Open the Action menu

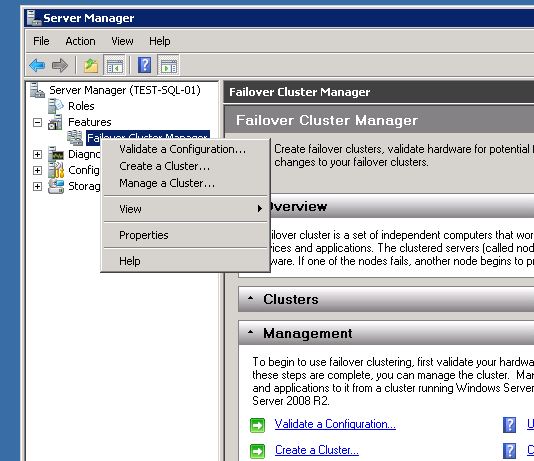(x=80, y=41)
